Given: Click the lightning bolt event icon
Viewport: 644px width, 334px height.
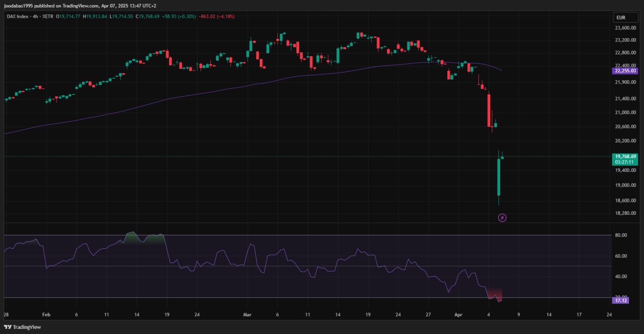Looking at the screenshot, I should [x=502, y=218].
